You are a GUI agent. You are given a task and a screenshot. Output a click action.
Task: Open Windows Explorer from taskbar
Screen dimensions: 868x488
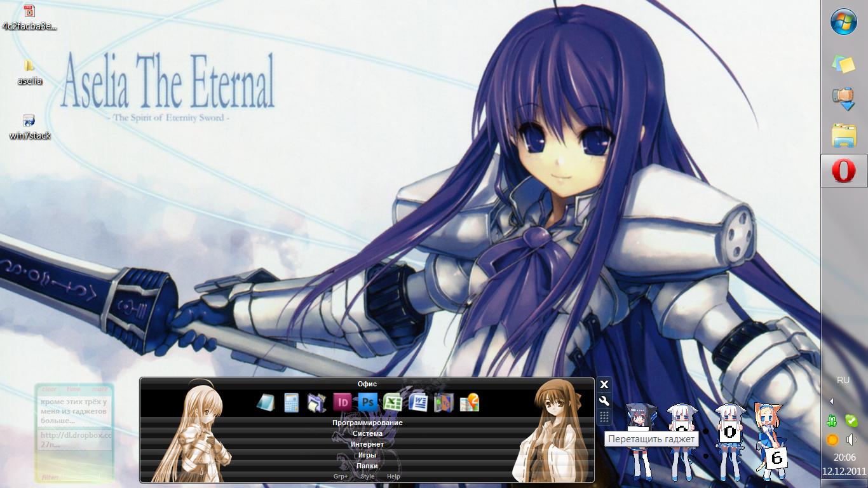(x=844, y=135)
